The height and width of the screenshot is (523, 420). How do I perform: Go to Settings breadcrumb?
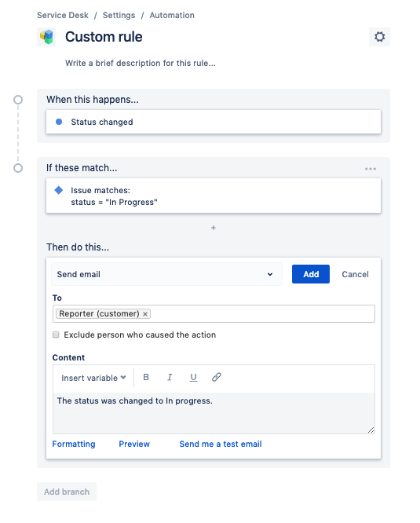click(119, 16)
